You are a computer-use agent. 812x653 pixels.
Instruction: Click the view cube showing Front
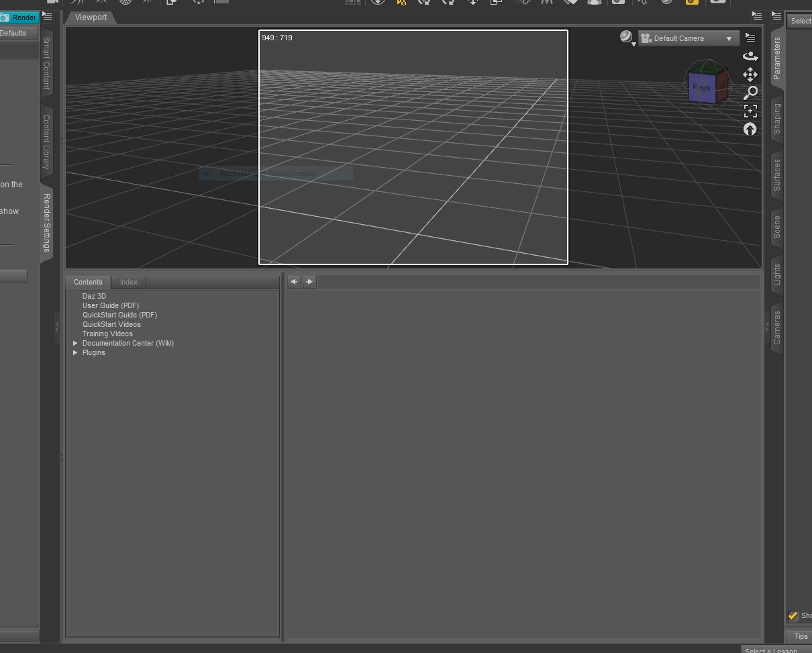pyautogui.click(x=703, y=87)
